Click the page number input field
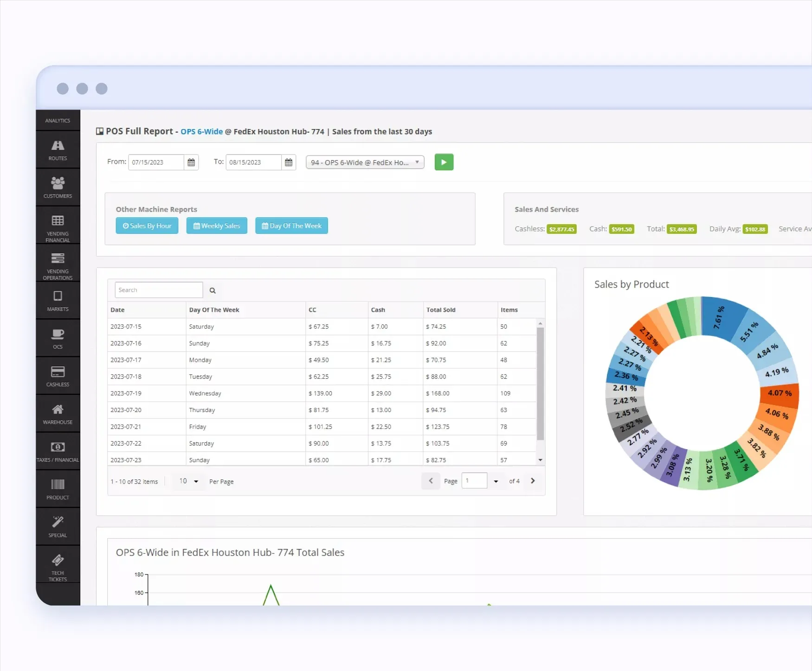Image resolution: width=812 pixels, height=671 pixels. tap(475, 481)
